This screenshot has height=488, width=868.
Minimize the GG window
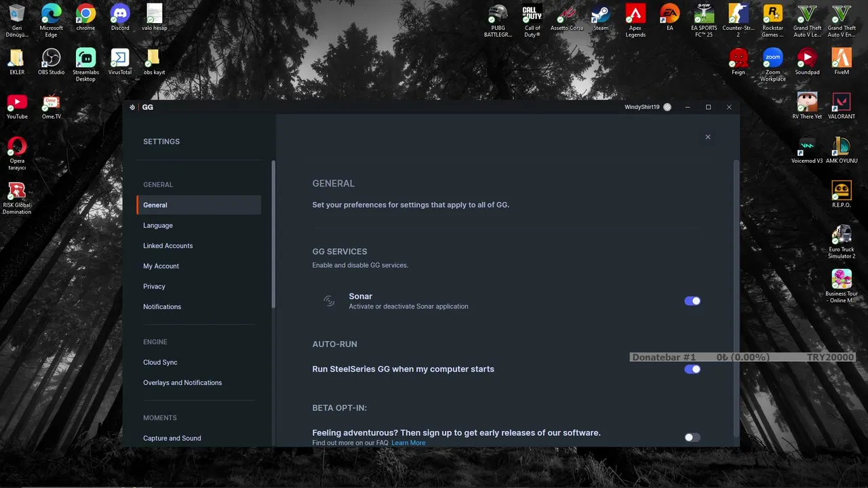[688, 107]
